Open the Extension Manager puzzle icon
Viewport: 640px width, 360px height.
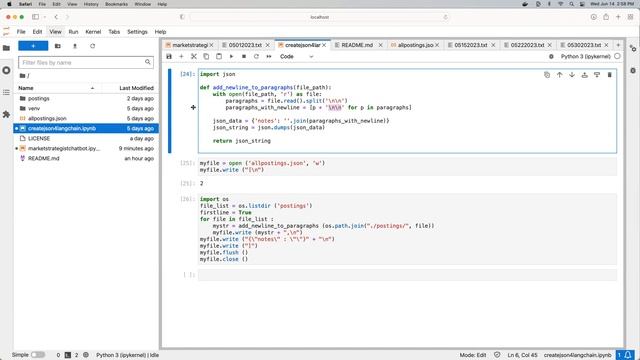coord(6,114)
